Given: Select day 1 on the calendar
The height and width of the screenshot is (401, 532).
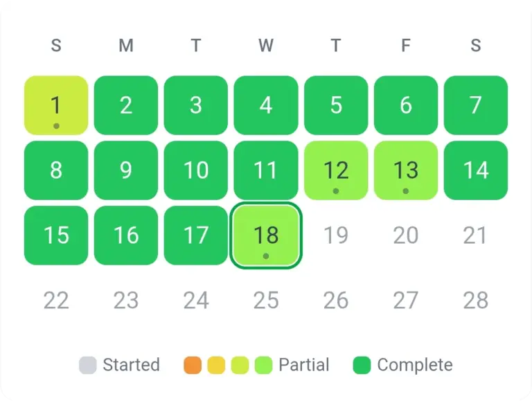Looking at the screenshot, I should tap(56, 105).
